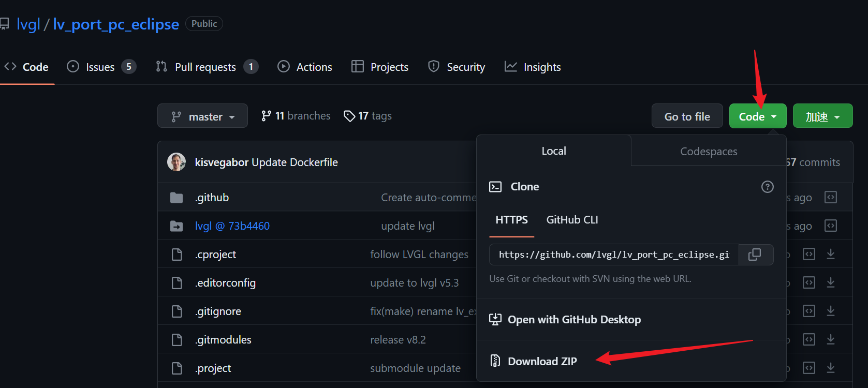Image resolution: width=868 pixels, height=388 pixels.
Task: Click the .github folder icon
Action: click(176, 198)
